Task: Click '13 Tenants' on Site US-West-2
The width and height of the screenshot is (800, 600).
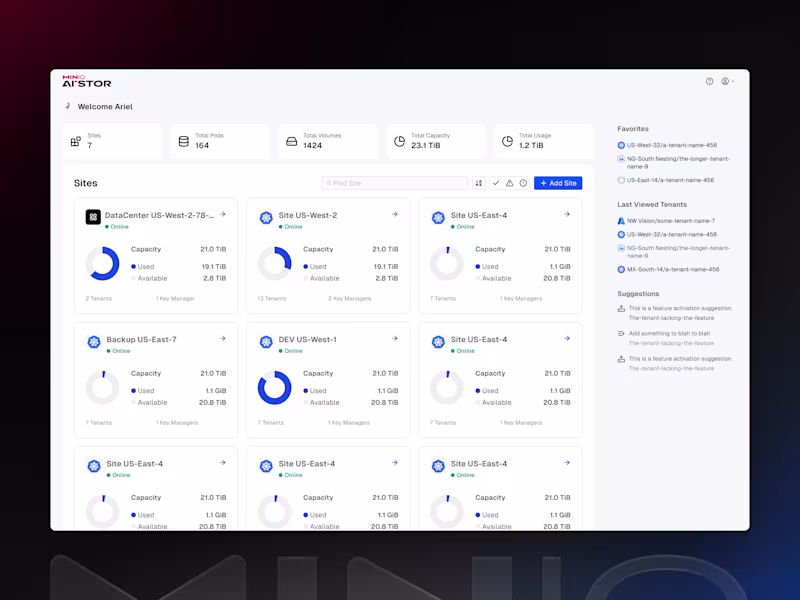Action: point(271,298)
